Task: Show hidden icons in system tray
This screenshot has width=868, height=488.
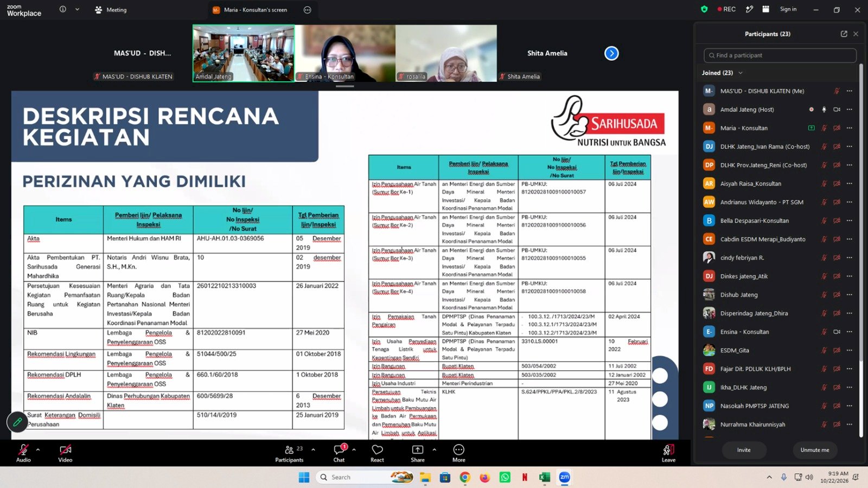Action: 769,477
